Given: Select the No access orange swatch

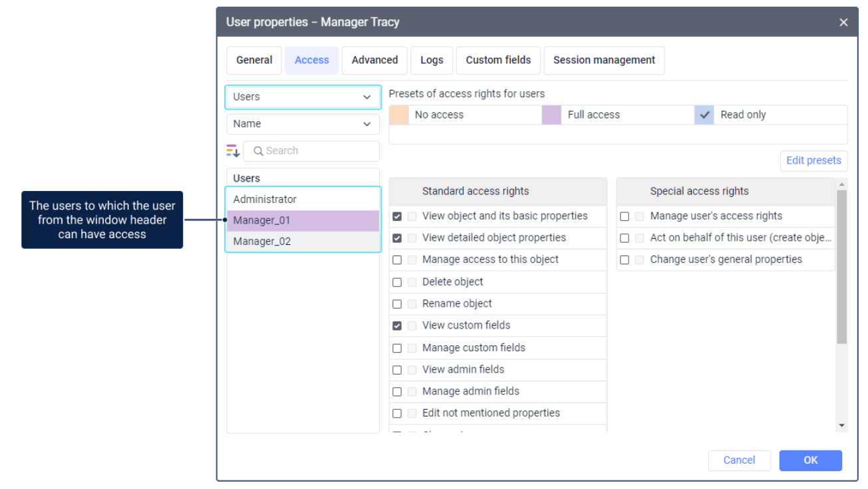Looking at the screenshot, I should (399, 115).
